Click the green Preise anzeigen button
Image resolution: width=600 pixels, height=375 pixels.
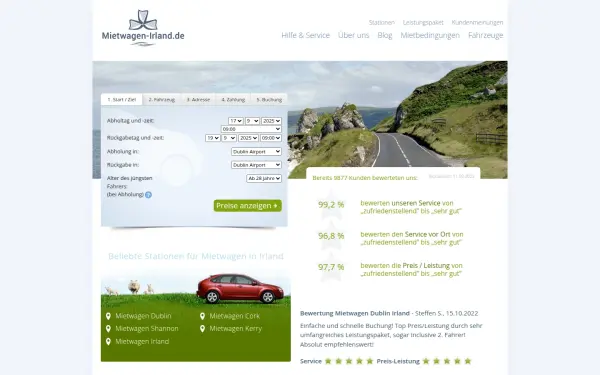(248, 206)
